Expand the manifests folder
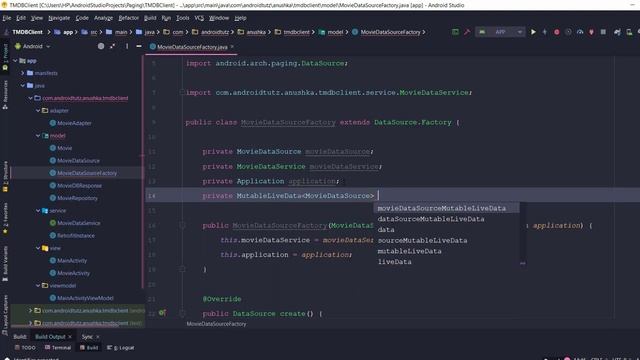The width and height of the screenshot is (640, 360). (x=23, y=73)
